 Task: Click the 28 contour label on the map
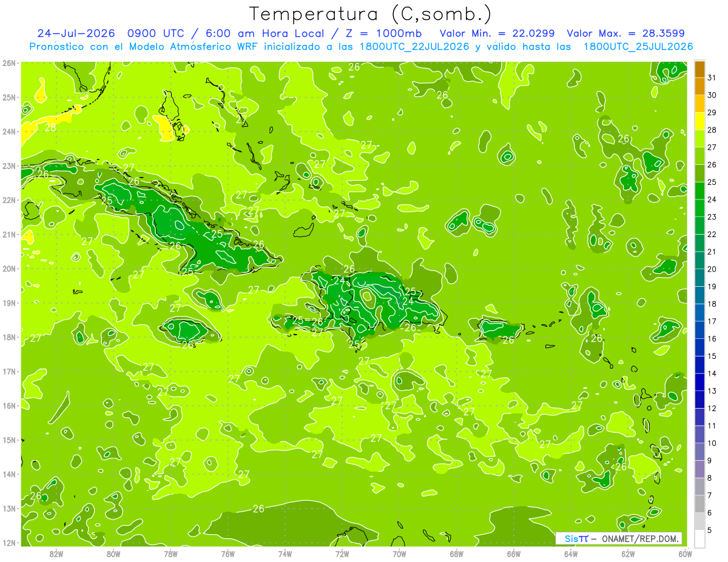[51, 127]
